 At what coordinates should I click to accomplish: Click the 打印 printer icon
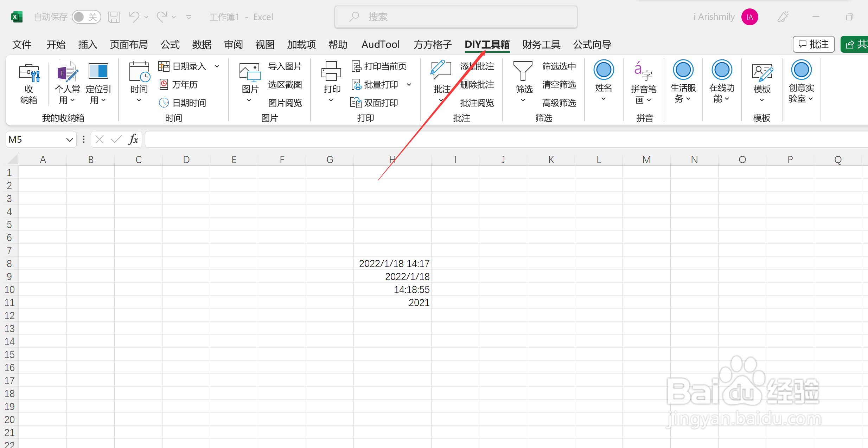(x=331, y=71)
